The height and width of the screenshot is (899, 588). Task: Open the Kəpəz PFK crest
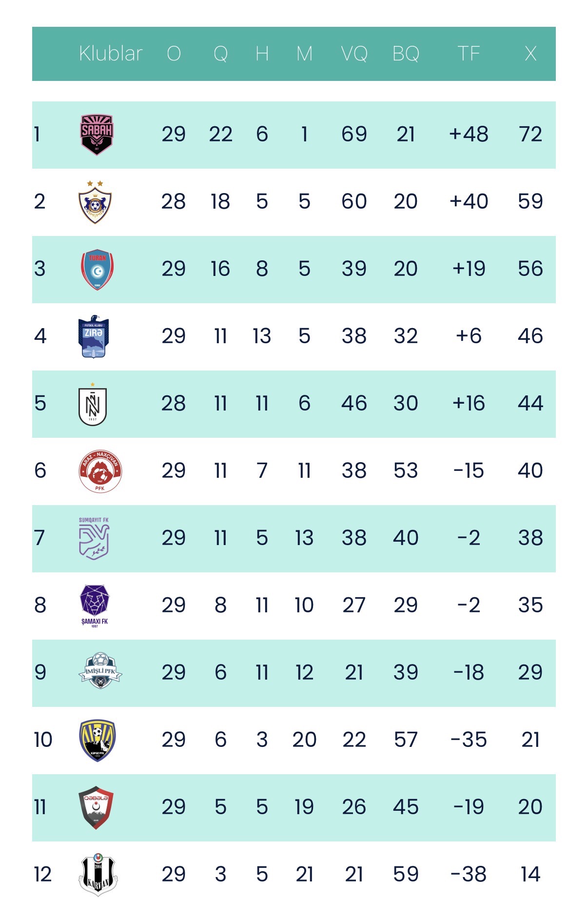pos(97,740)
